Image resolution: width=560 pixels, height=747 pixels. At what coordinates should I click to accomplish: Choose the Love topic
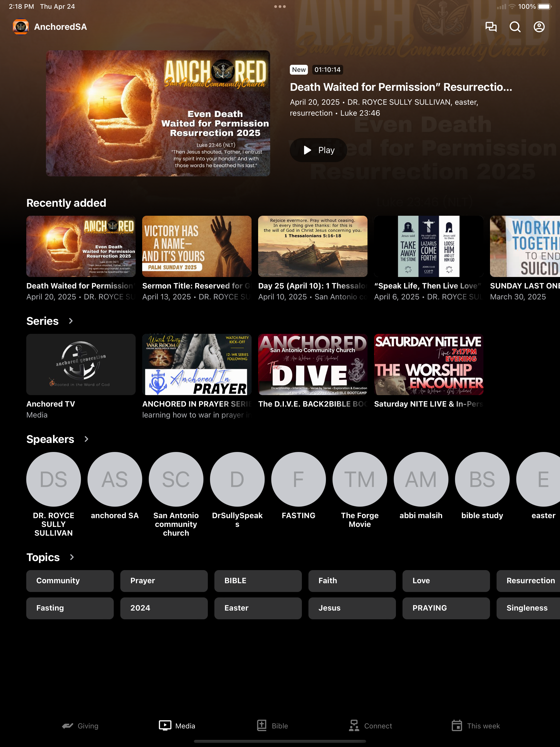(446, 581)
